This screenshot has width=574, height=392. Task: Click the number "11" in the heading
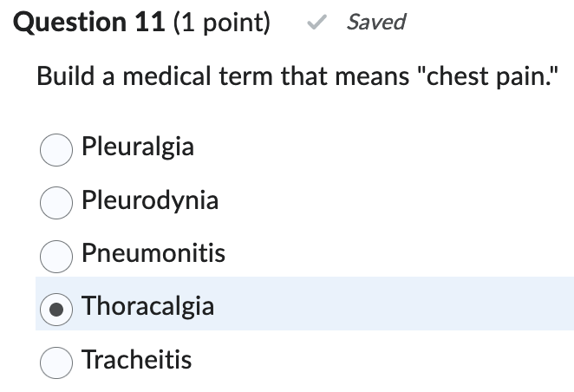click(x=149, y=23)
